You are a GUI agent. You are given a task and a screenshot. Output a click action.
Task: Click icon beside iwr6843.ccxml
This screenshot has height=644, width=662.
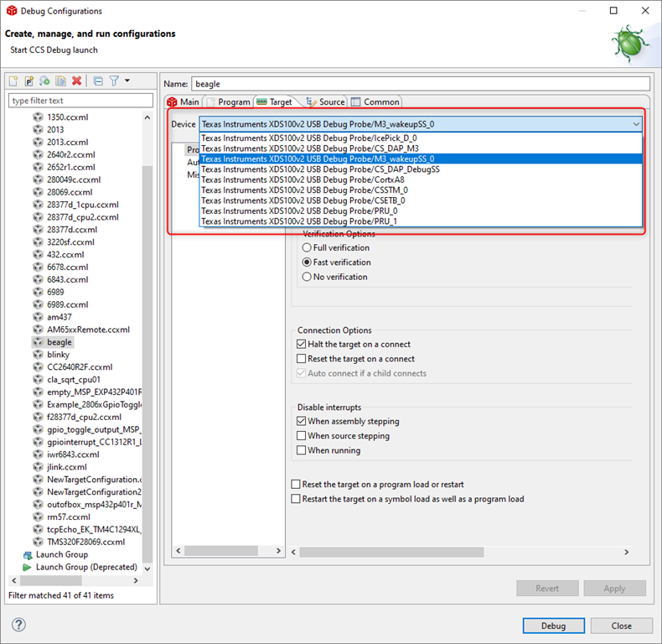pyautogui.click(x=38, y=454)
